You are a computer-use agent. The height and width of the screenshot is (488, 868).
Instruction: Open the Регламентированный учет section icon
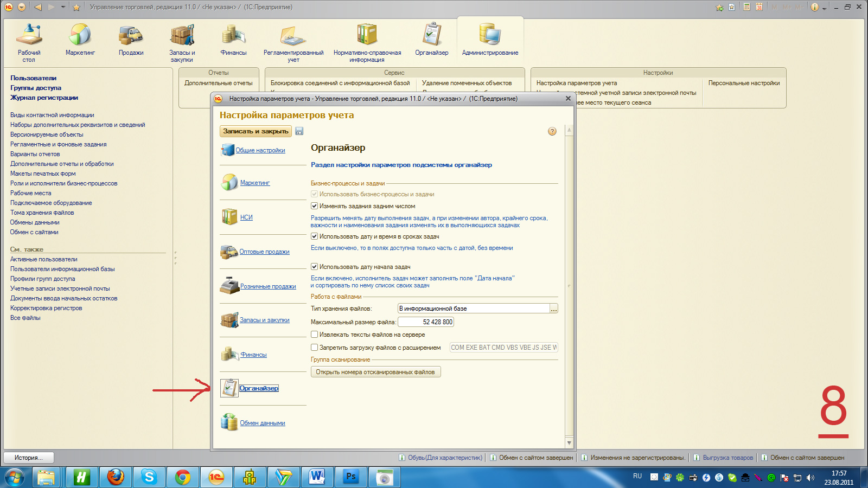[x=293, y=35]
